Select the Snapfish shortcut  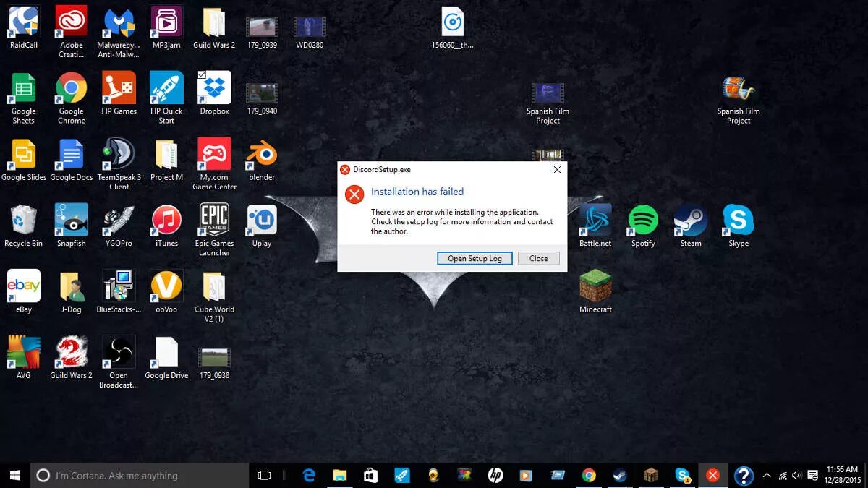tap(72, 226)
